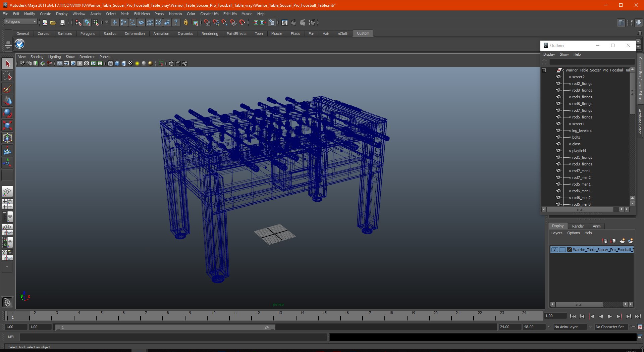Go to the start of playback range
Viewport: 644px width, 352px height.
point(573,316)
